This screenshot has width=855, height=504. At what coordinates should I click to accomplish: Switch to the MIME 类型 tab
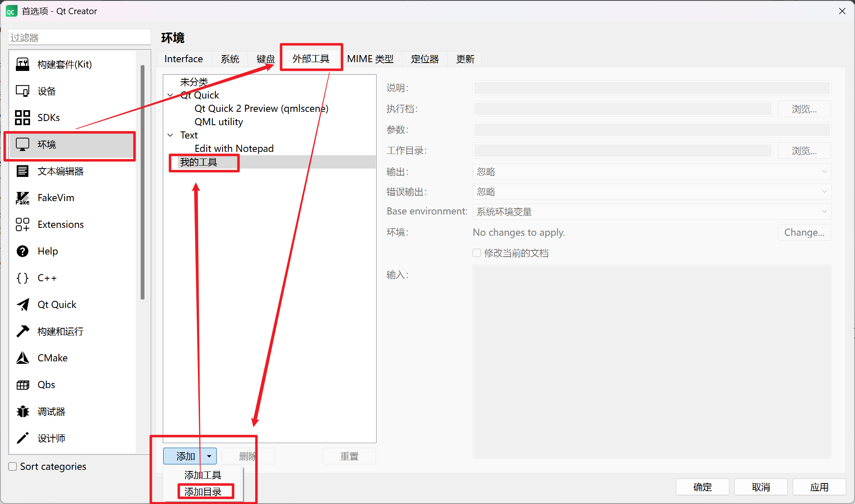point(370,59)
